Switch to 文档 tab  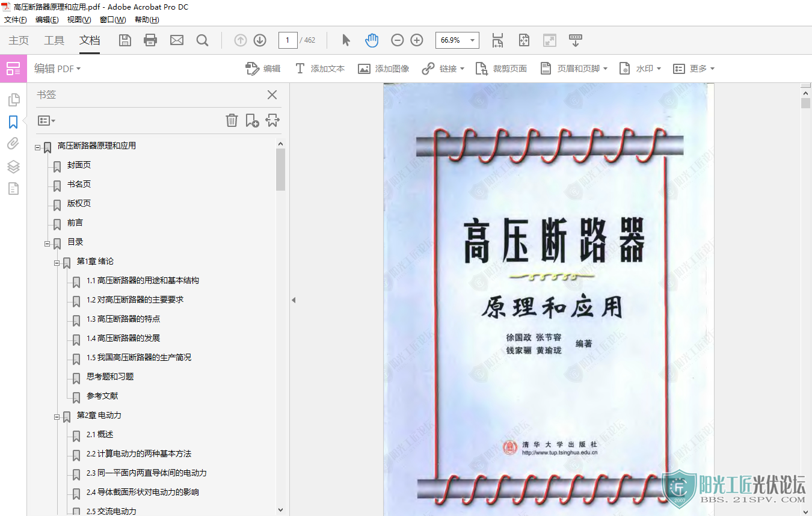point(90,40)
